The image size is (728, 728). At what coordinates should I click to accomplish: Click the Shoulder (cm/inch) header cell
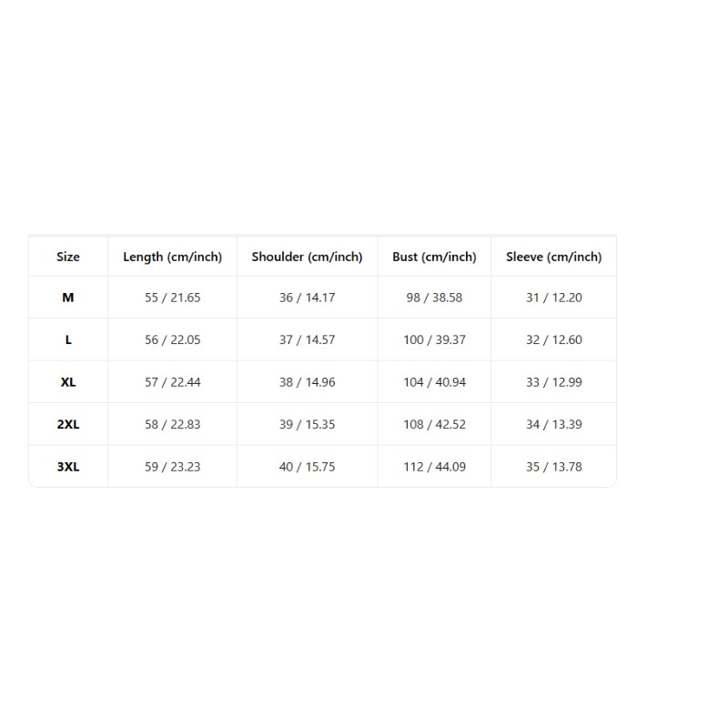307,257
